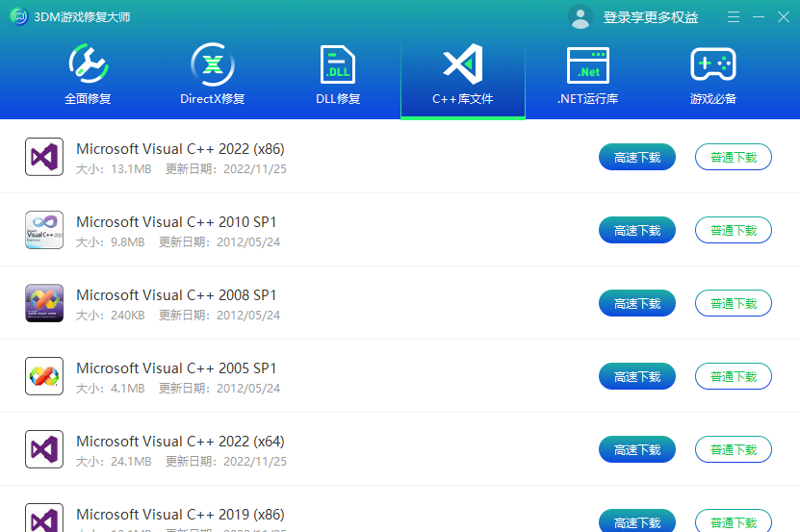
Task: Click the user avatar icon
Action: click(581, 16)
